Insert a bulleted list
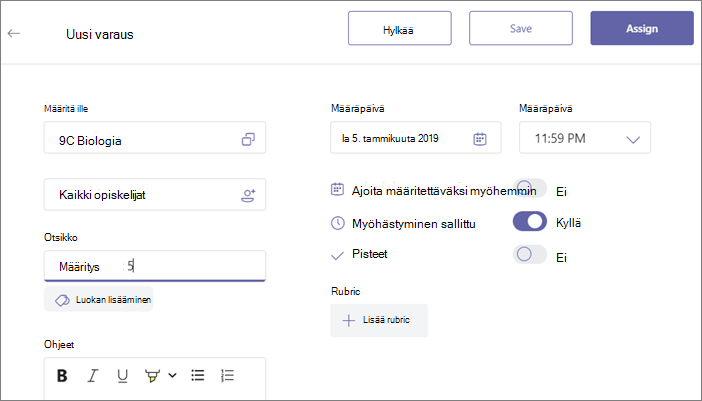The height and width of the screenshot is (401, 702). pyautogui.click(x=198, y=375)
